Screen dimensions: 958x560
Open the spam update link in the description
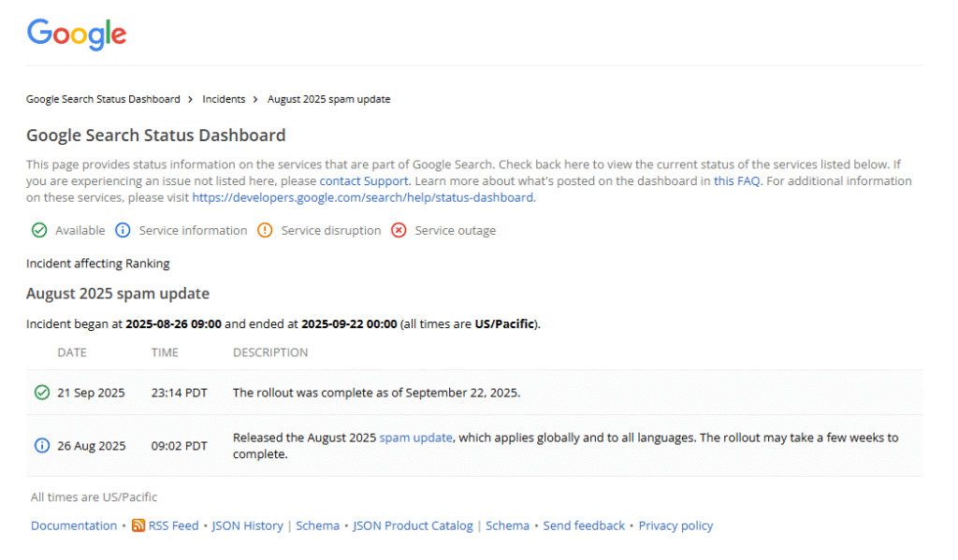pyautogui.click(x=415, y=438)
